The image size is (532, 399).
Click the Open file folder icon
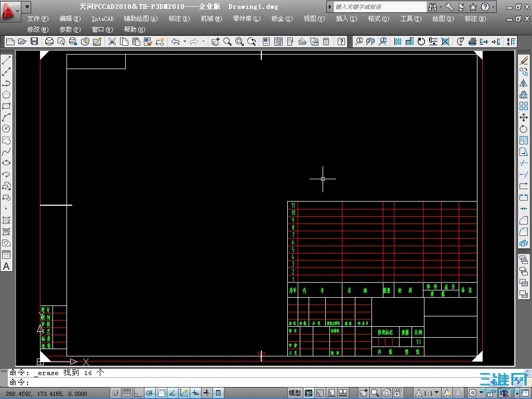22,42
